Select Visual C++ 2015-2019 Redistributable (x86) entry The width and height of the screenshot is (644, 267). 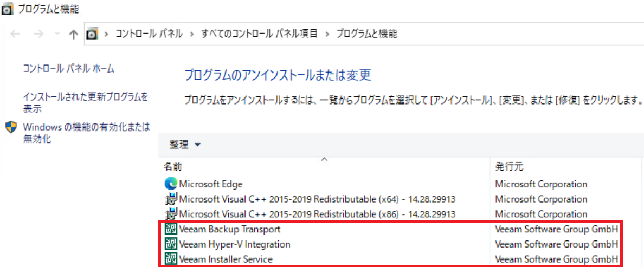[317, 214]
